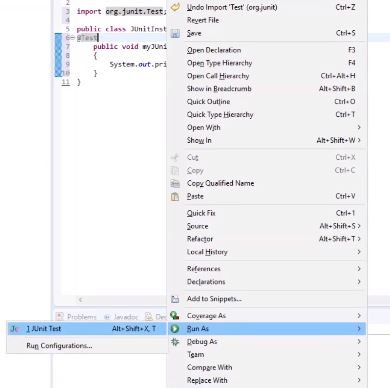This screenshot has height=388, width=390.
Task: Expand the Open With submenu
Action: point(267,128)
